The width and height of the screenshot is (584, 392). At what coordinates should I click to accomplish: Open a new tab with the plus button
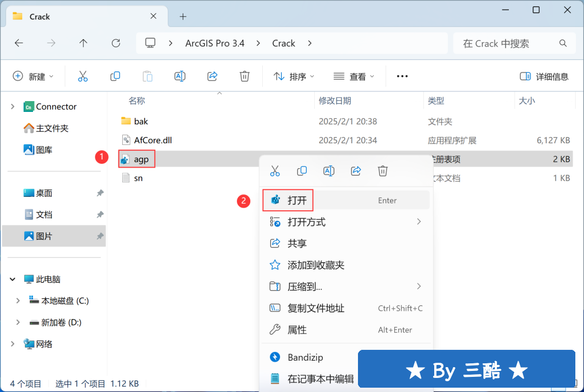[183, 17]
